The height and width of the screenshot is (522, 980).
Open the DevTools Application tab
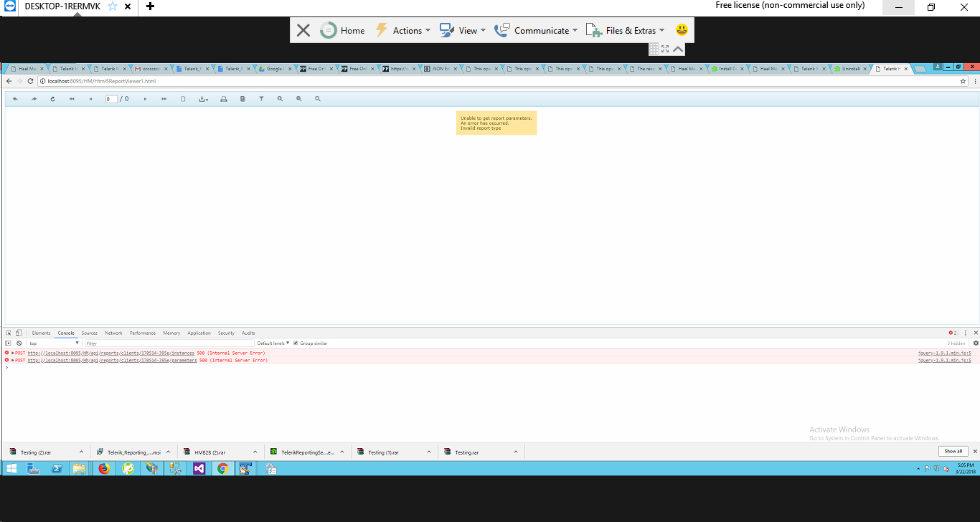click(199, 333)
